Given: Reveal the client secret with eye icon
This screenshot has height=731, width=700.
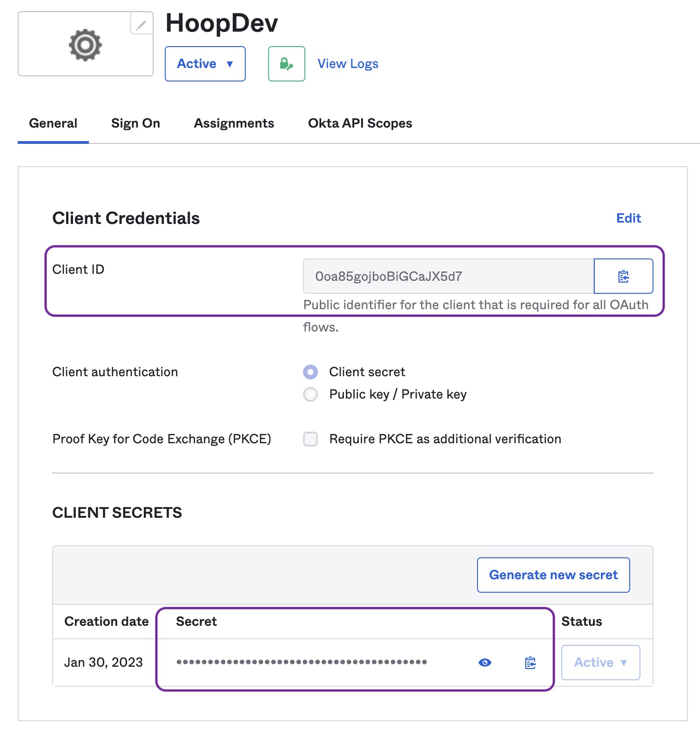Looking at the screenshot, I should pyautogui.click(x=485, y=663).
